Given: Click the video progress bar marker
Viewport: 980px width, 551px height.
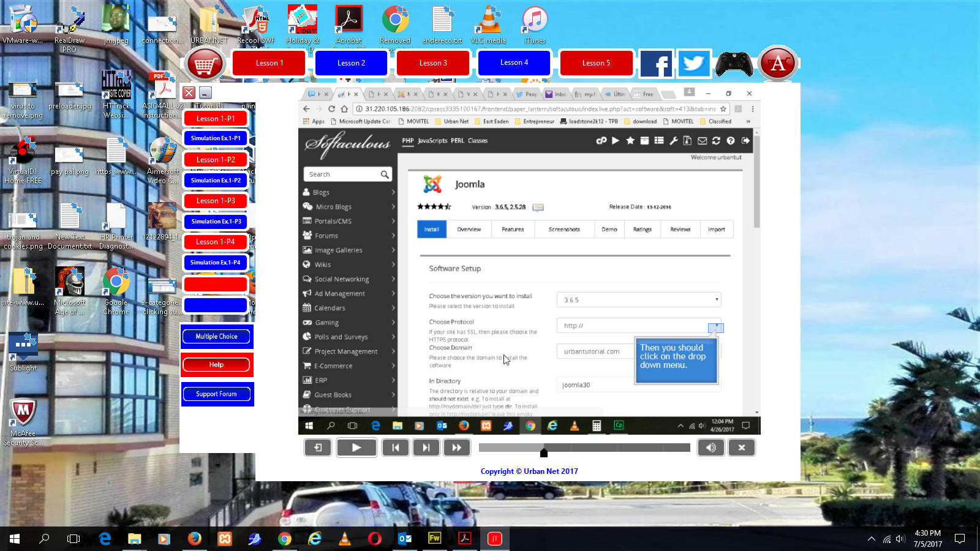Looking at the screenshot, I should pos(543,452).
